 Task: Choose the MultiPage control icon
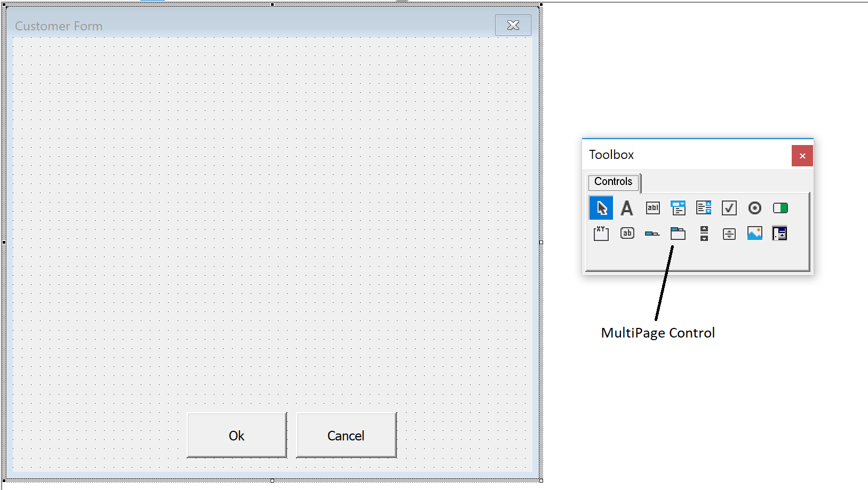pyautogui.click(x=678, y=233)
